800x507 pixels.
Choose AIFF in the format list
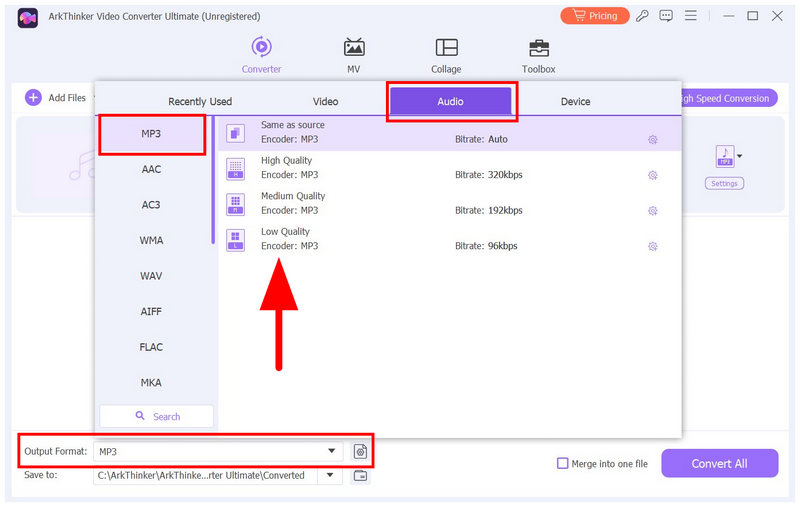click(151, 312)
